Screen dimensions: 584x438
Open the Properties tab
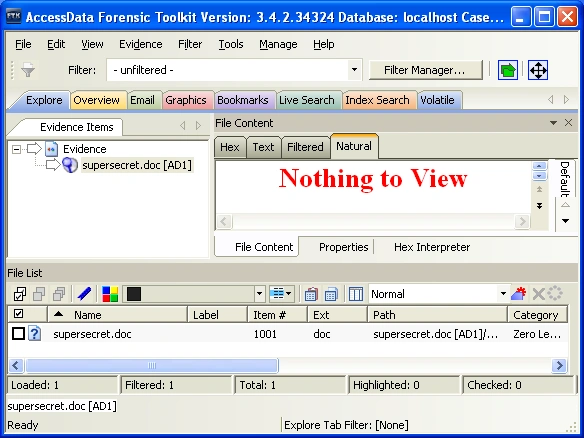[x=343, y=247]
